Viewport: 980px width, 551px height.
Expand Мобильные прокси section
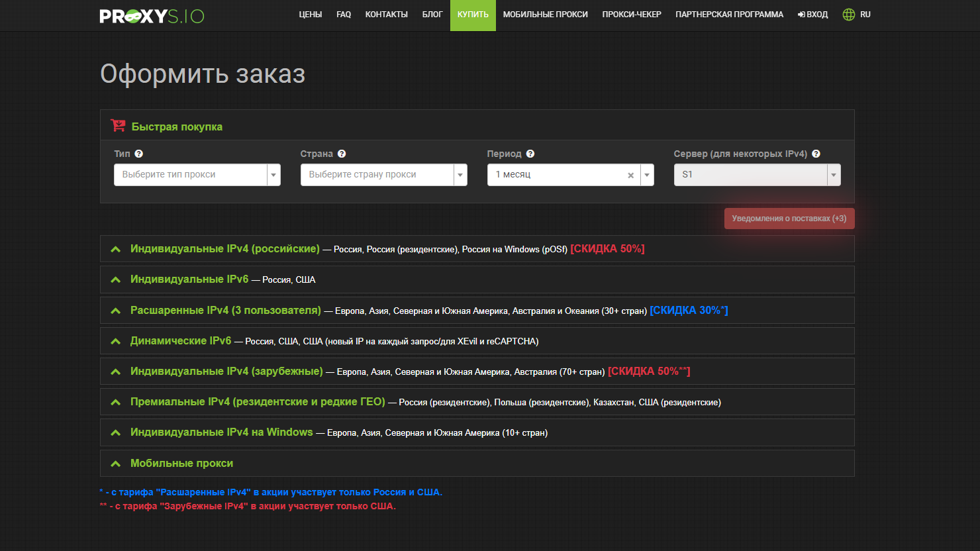pyautogui.click(x=477, y=463)
